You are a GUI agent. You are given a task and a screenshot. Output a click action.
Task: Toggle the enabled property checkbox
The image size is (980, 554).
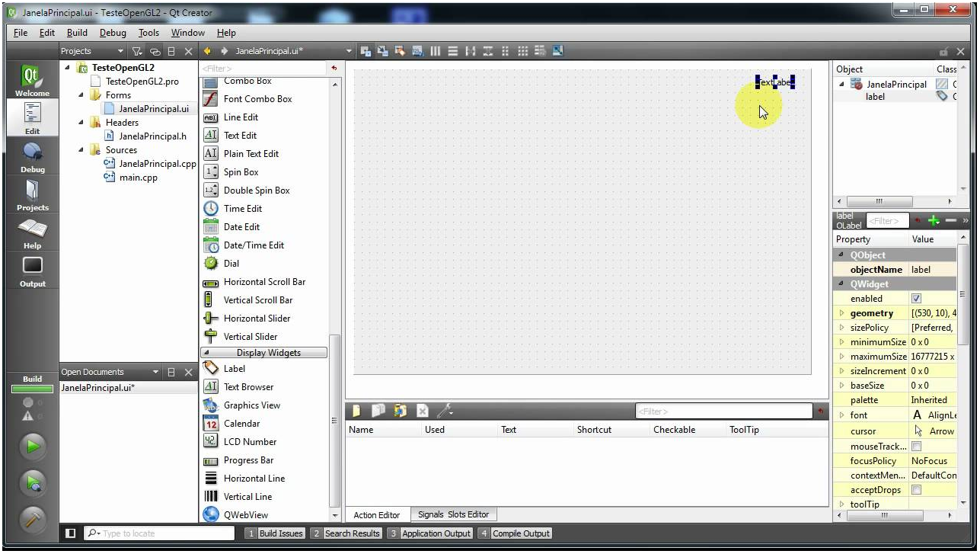click(916, 299)
